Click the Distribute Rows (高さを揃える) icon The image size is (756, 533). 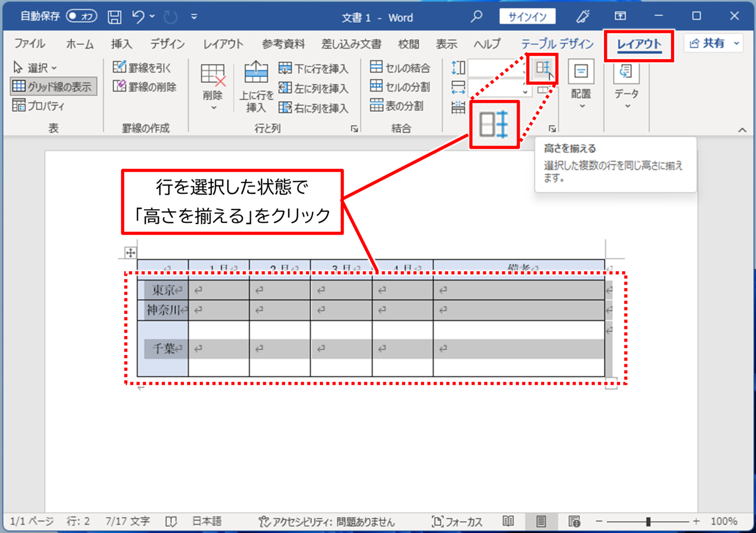(x=542, y=68)
